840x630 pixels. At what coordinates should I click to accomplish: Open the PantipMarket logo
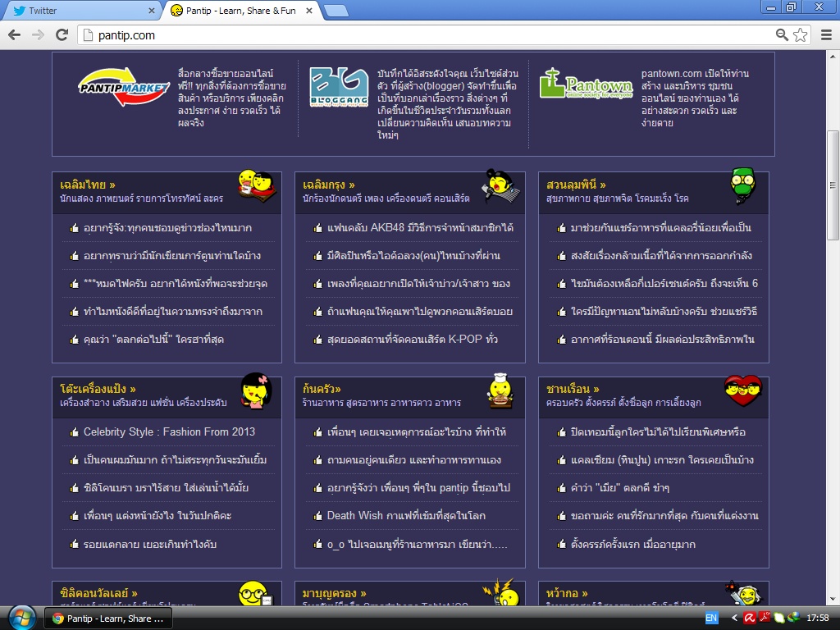click(125, 87)
